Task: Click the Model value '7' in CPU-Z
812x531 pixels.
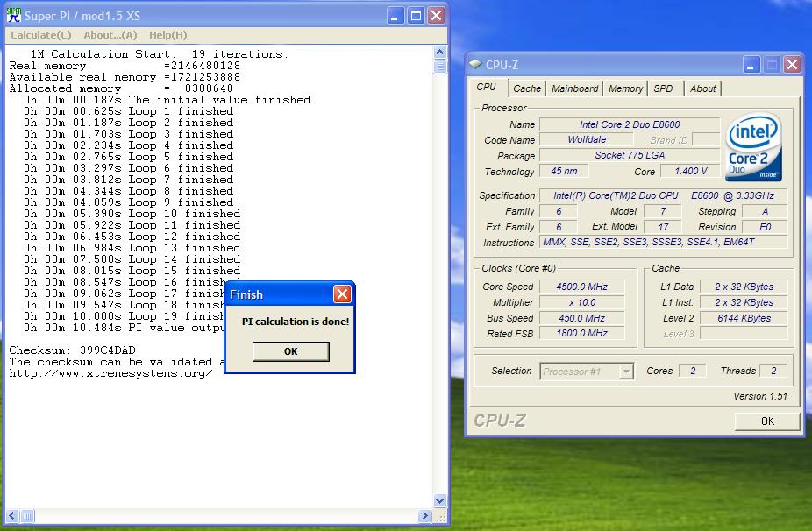Action: pos(663,211)
